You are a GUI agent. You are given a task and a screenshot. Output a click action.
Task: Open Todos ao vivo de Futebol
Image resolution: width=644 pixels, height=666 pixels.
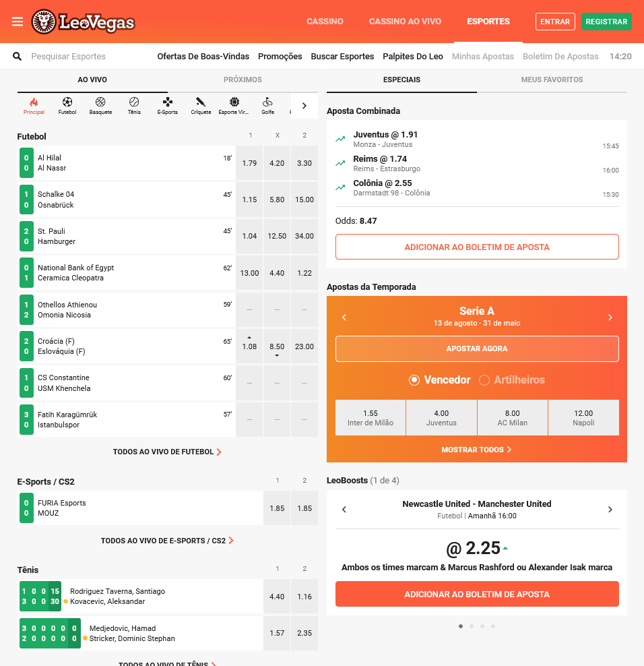167,452
